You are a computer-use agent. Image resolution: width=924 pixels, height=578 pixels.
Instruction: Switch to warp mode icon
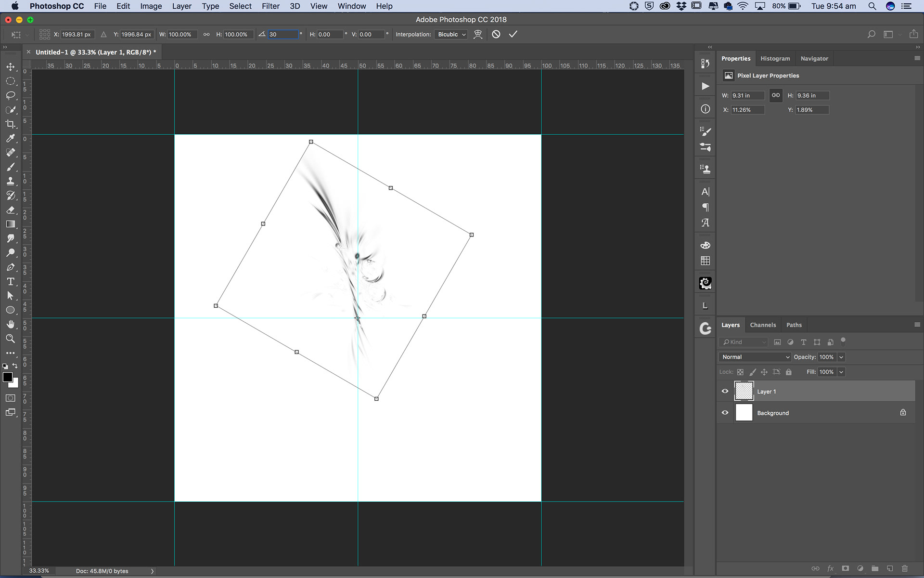tap(478, 34)
